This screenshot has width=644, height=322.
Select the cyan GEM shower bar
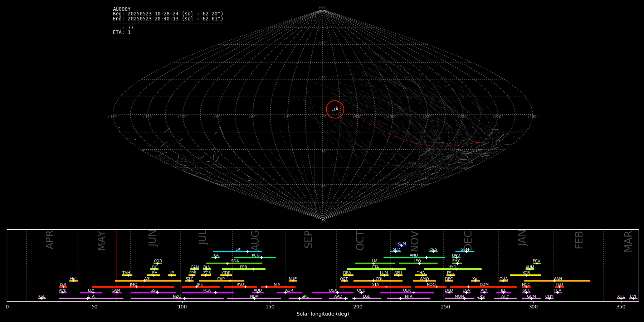(465, 252)
